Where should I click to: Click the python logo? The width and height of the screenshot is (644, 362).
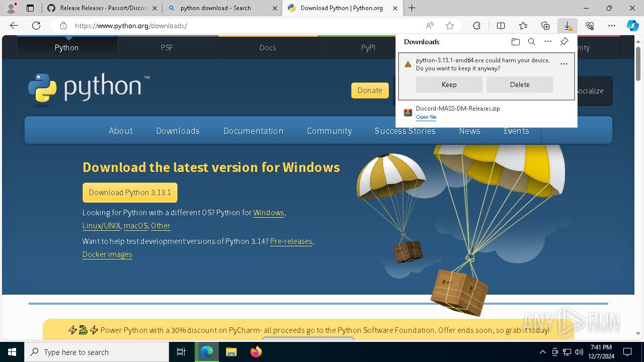(x=89, y=88)
